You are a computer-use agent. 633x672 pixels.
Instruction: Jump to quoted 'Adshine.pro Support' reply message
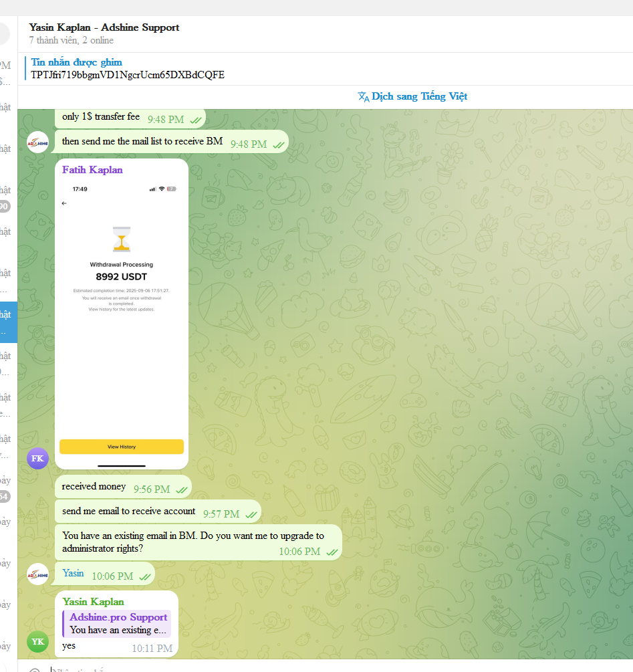(x=117, y=624)
